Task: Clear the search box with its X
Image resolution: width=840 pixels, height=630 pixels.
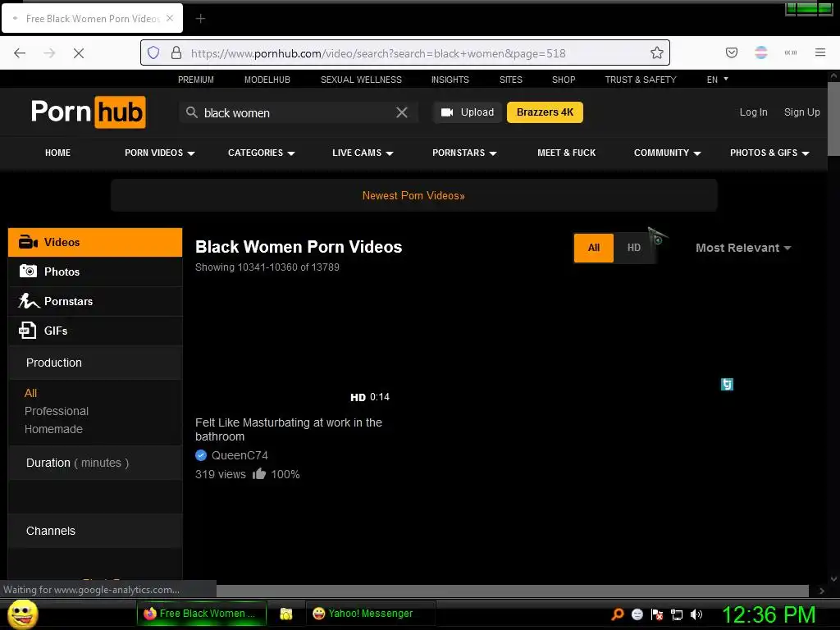Action: pyautogui.click(x=402, y=112)
